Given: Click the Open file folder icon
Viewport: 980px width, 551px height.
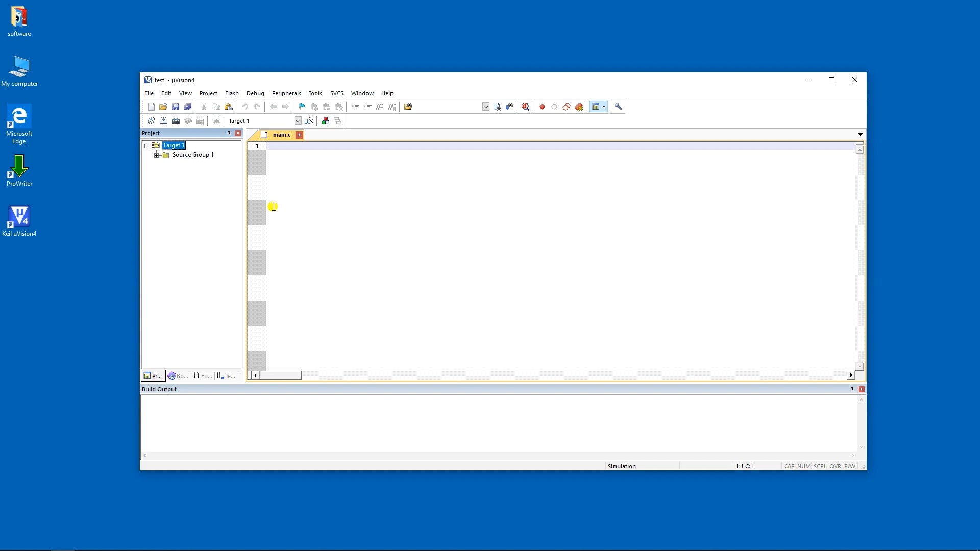Looking at the screenshot, I should click(x=163, y=107).
